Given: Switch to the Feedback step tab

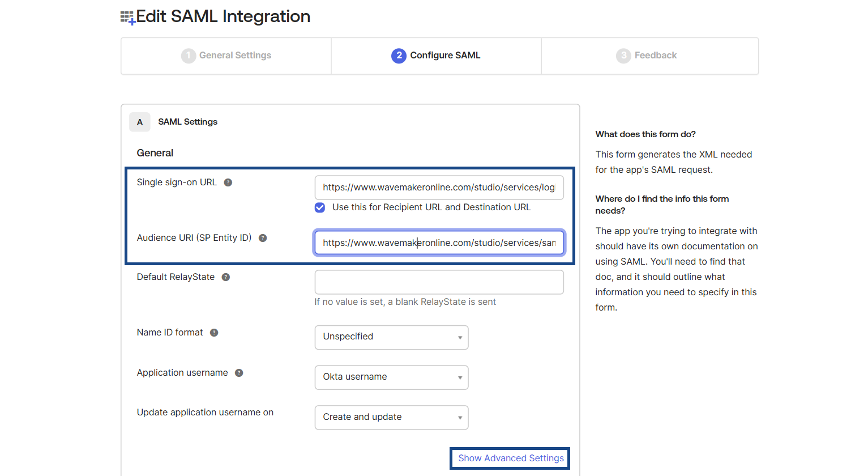Looking at the screenshot, I should click(655, 56).
